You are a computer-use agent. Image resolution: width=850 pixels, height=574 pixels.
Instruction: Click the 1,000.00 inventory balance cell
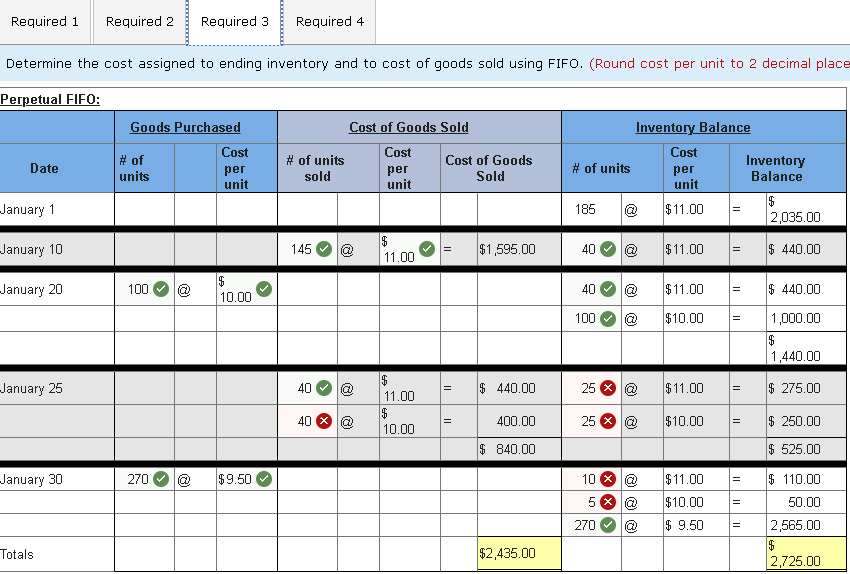(x=806, y=319)
